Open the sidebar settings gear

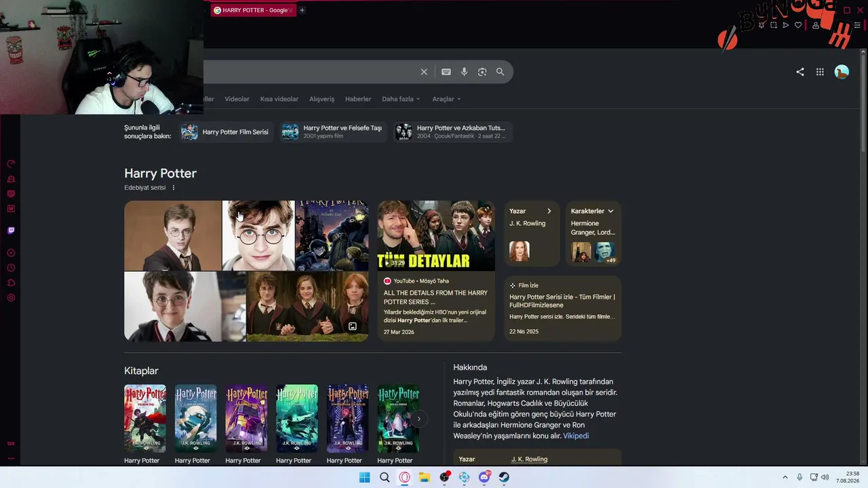point(11,298)
